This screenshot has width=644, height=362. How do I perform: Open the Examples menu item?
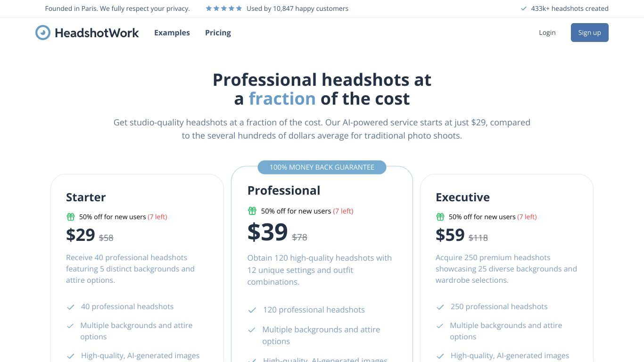172,33
